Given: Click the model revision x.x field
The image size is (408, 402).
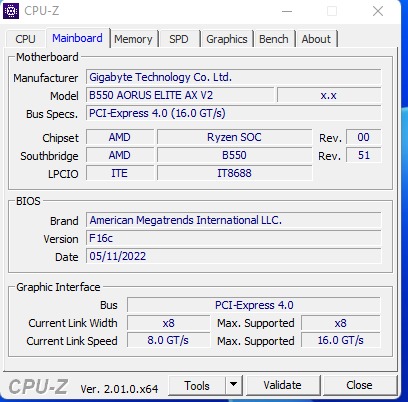Looking at the screenshot, I should pyautogui.click(x=329, y=96).
